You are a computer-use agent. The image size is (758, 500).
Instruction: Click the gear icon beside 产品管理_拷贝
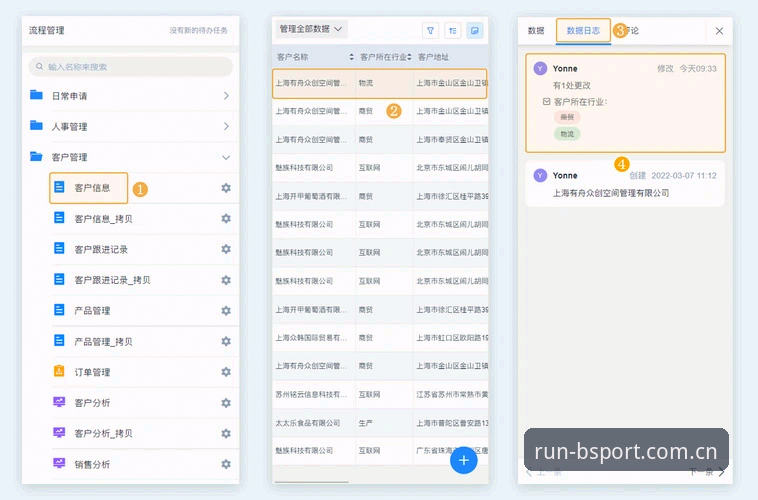click(226, 341)
